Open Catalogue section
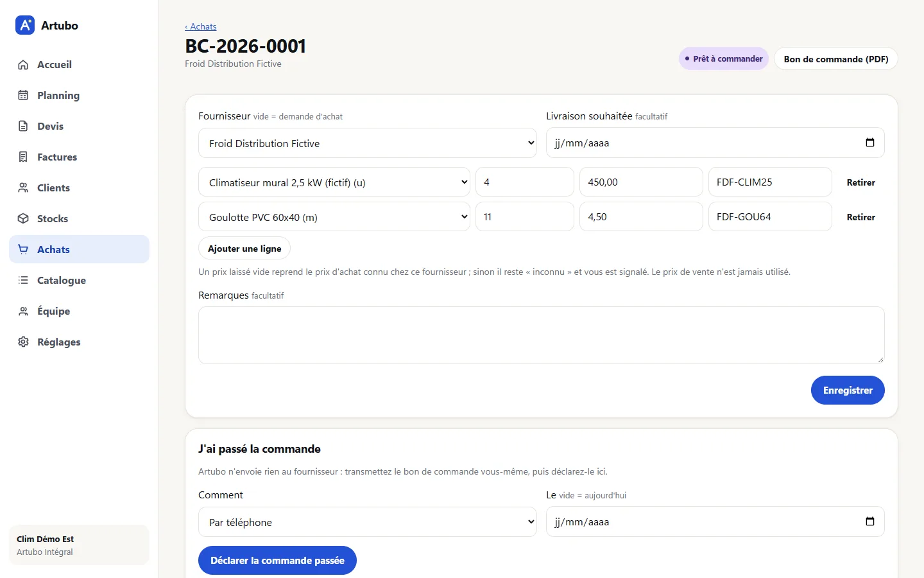Image resolution: width=924 pixels, height=578 pixels. click(x=79, y=281)
